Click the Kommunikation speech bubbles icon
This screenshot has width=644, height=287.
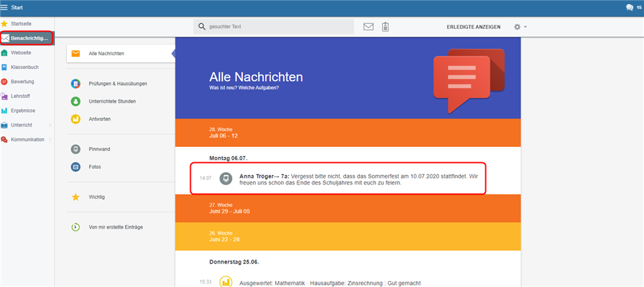(x=5, y=139)
